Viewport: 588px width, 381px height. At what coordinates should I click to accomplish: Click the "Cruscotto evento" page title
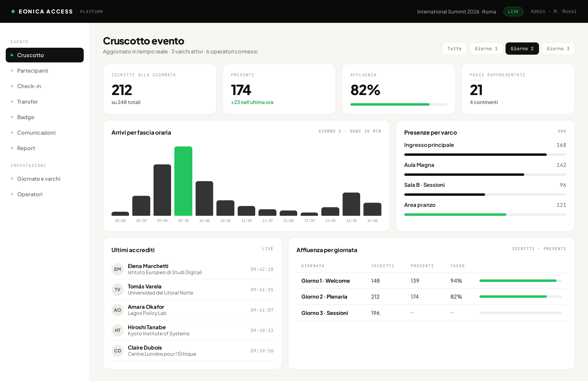[144, 41]
